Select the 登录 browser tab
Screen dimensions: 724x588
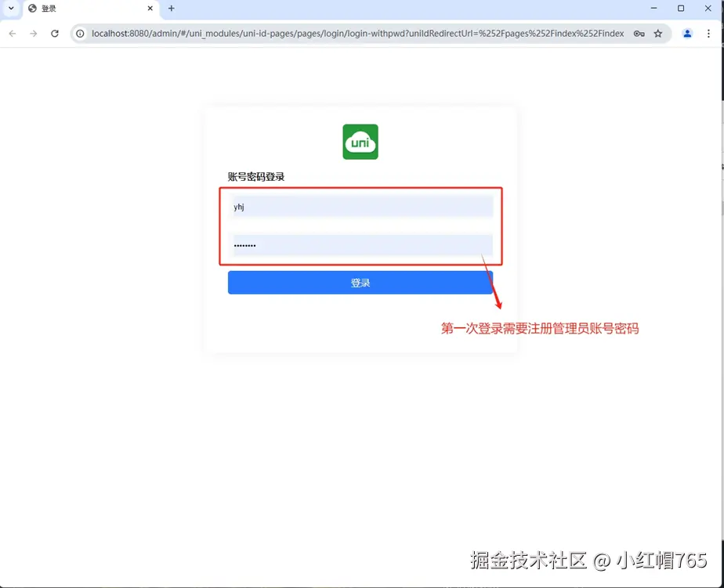(x=90, y=9)
